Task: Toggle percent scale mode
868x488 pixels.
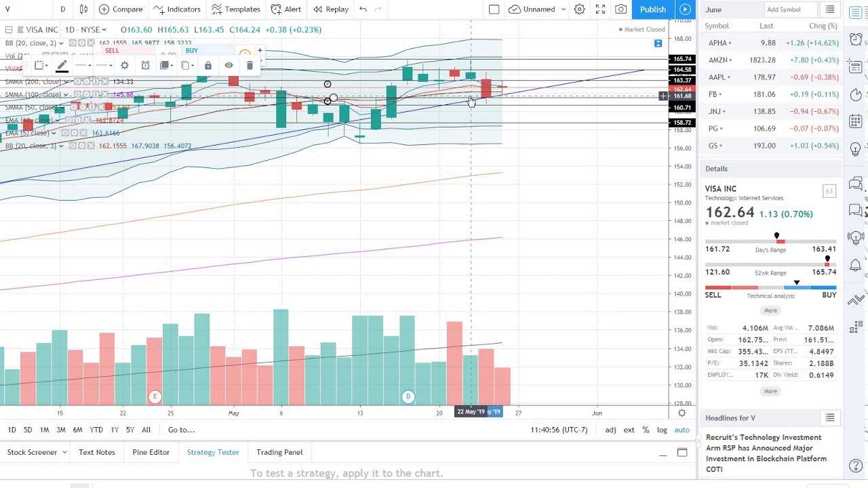Action: coord(646,430)
